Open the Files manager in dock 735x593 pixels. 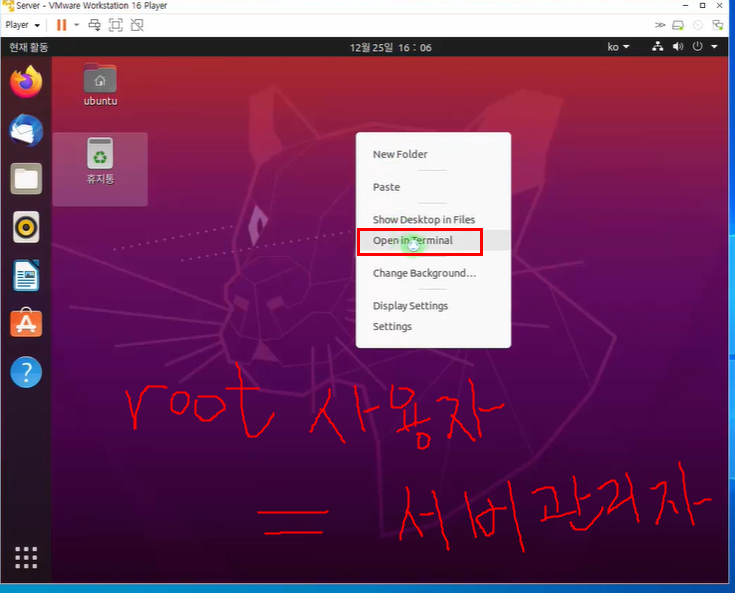pos(26,179)
